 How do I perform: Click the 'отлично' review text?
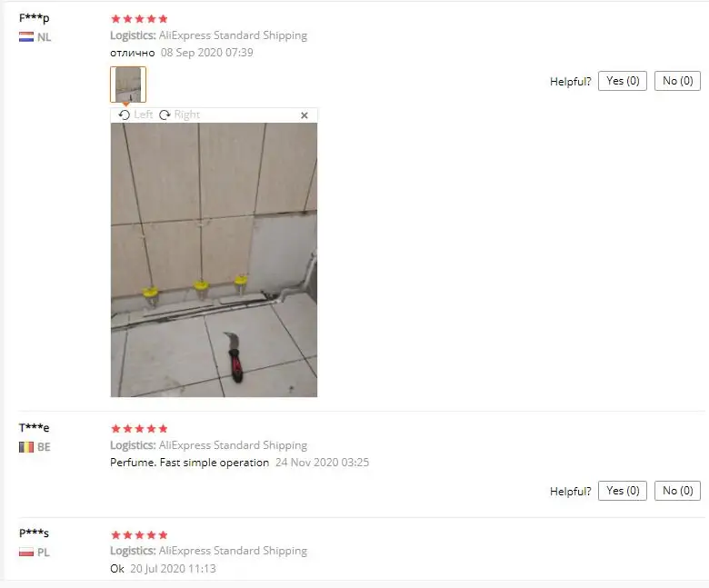[133, 53]
